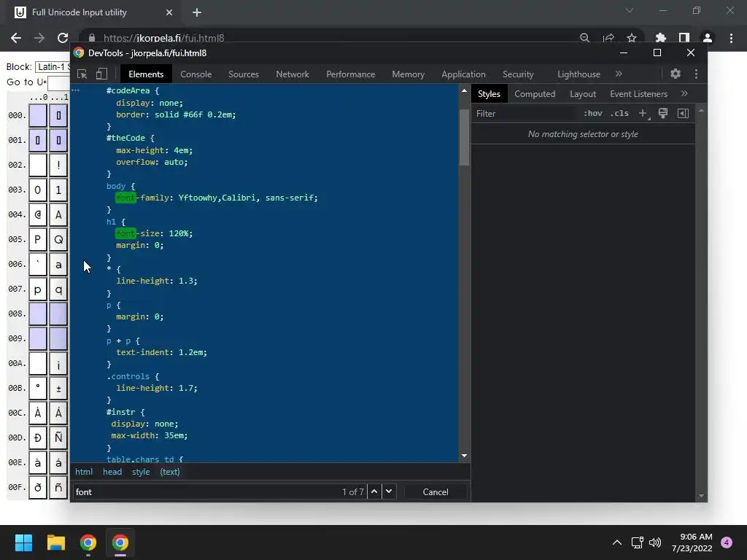Select the Event Listeners tab
Viewport: 747px width, 560px height.
638,94
